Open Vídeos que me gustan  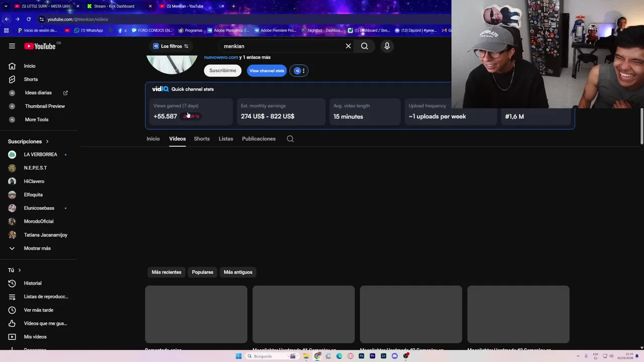(39, 323)
